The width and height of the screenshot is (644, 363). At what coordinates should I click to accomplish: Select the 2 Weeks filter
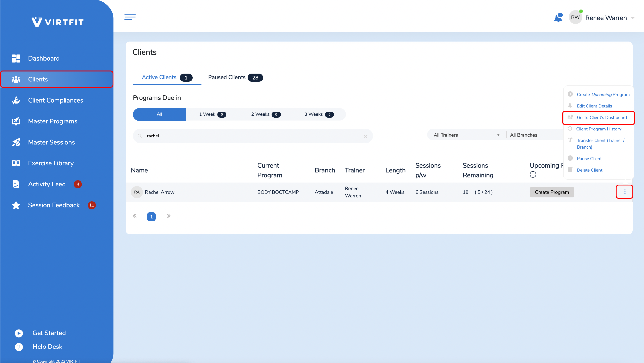266,115
